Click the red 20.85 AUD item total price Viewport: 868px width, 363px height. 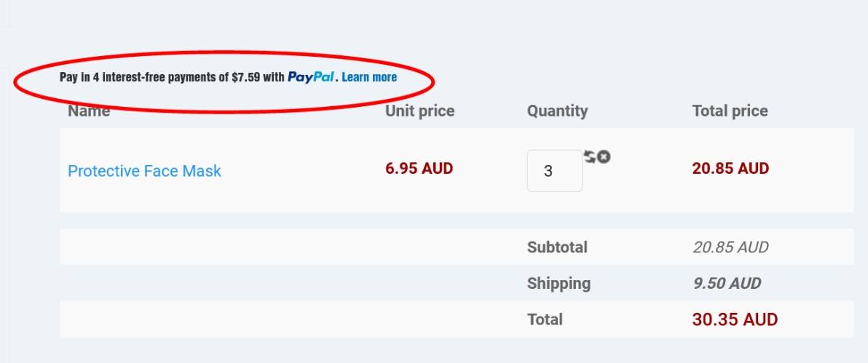(730, 169)
